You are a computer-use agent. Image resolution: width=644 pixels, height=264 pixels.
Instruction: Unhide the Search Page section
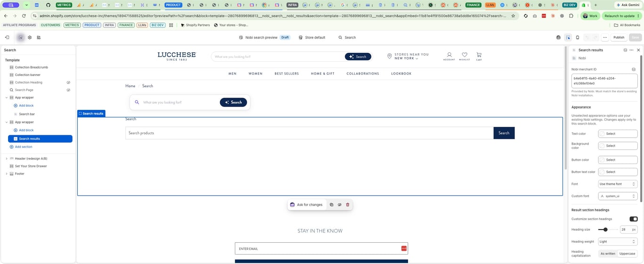click(x=68, y=90)
